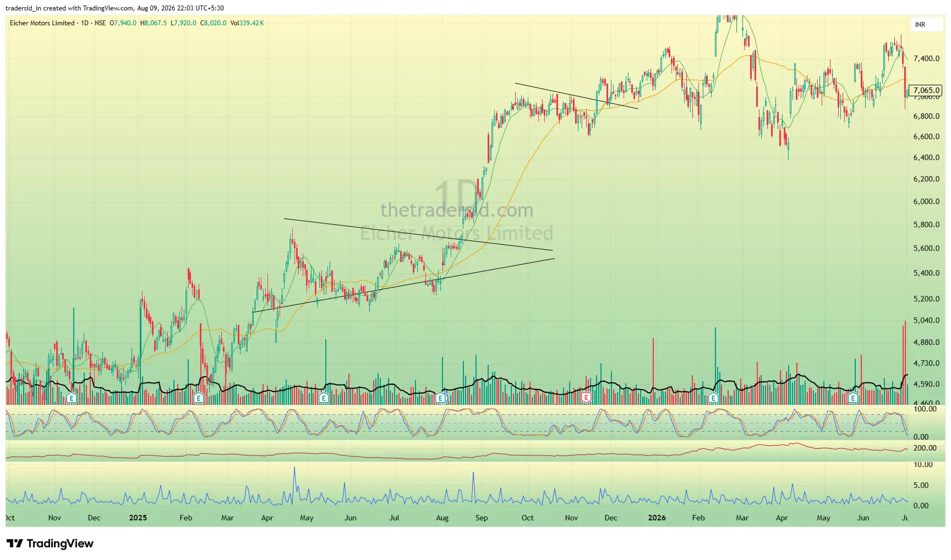
Task: Click the 10.00 indicator scale label
Action: tap(923, 465)
